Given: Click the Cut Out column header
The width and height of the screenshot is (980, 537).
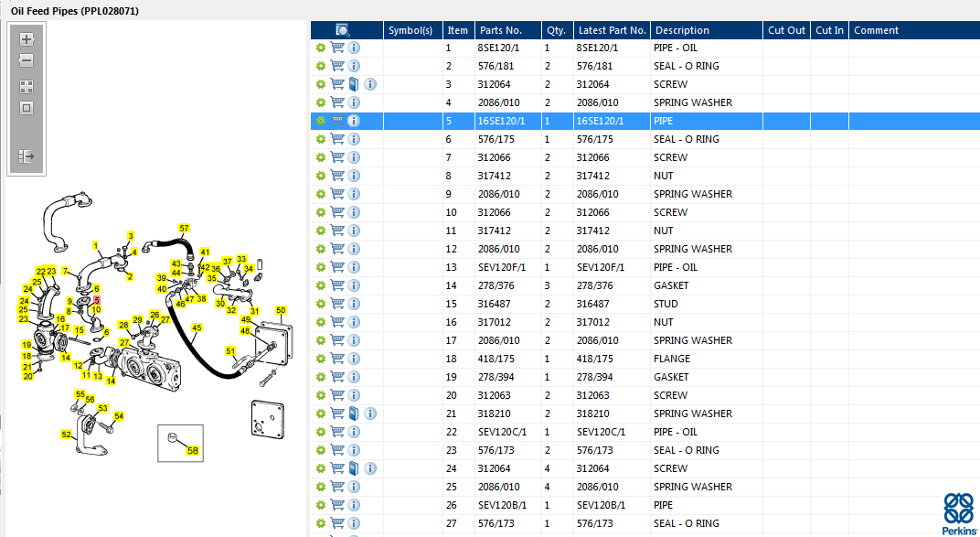Looking at the screenshot, I should click(x=786, y=30).
